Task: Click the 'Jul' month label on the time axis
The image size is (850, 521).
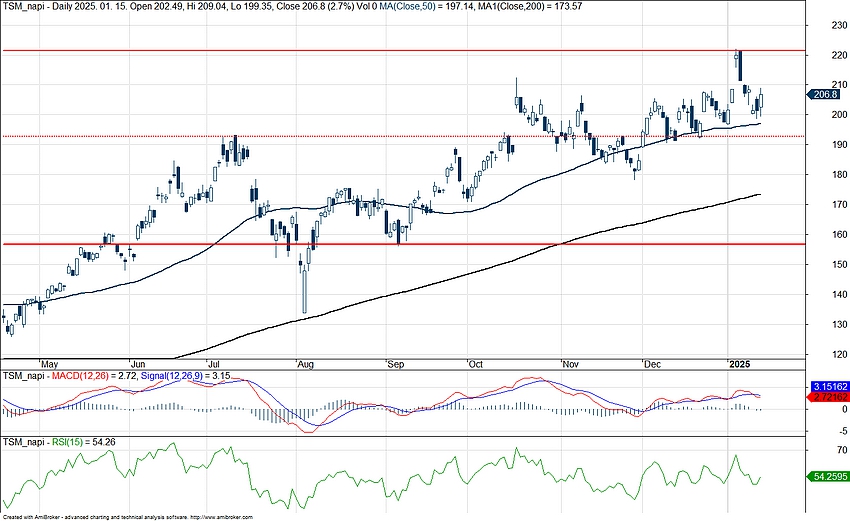Action: point(216,364)
